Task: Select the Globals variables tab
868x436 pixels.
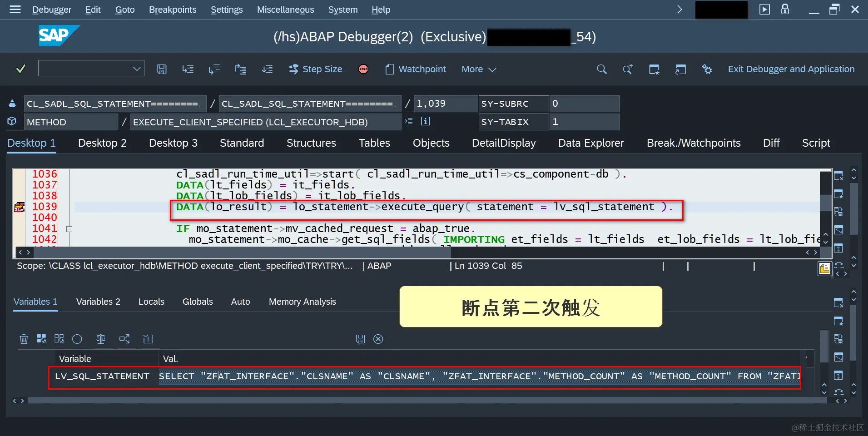Action: click(198, 302)
